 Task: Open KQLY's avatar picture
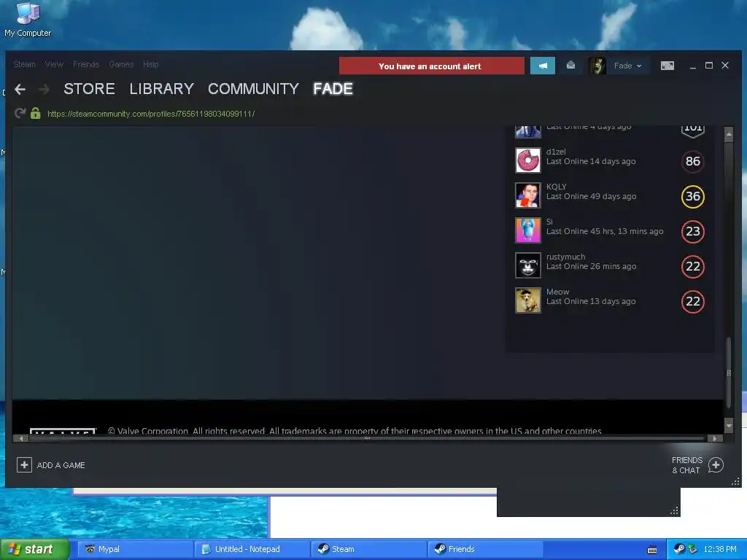tap(528, 195)
